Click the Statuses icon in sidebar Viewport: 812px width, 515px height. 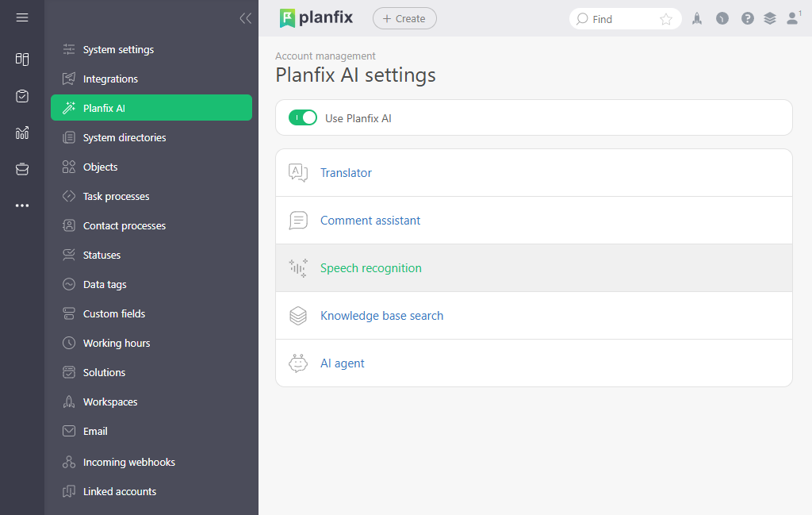69,255
